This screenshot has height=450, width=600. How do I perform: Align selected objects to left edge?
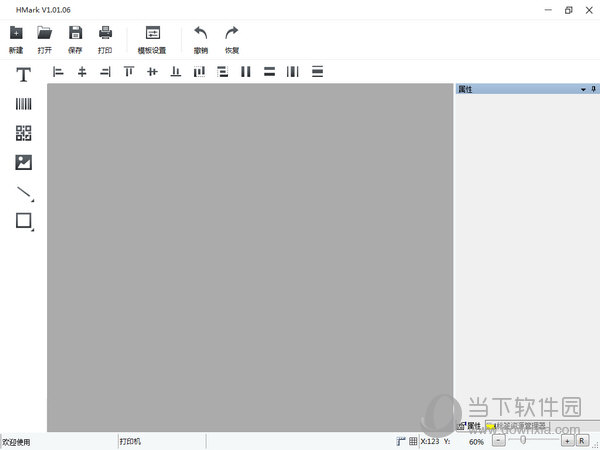tap(58, 72)
